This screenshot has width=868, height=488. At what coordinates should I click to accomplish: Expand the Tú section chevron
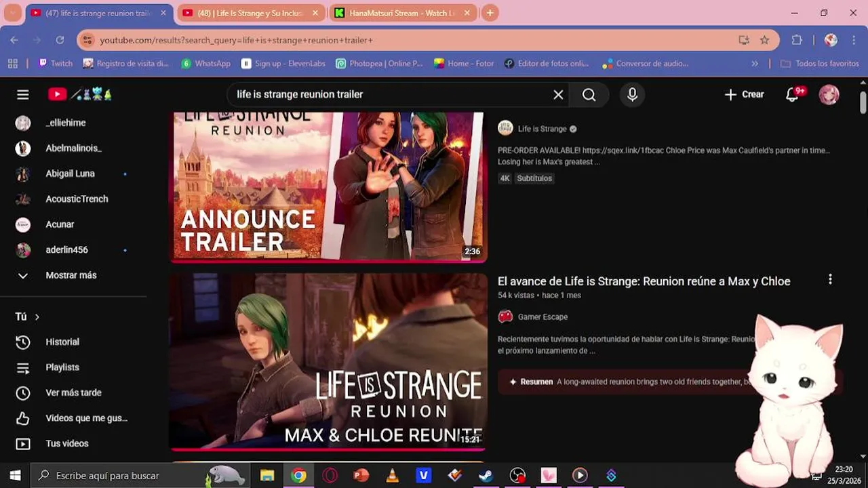(x=37, y=317)
